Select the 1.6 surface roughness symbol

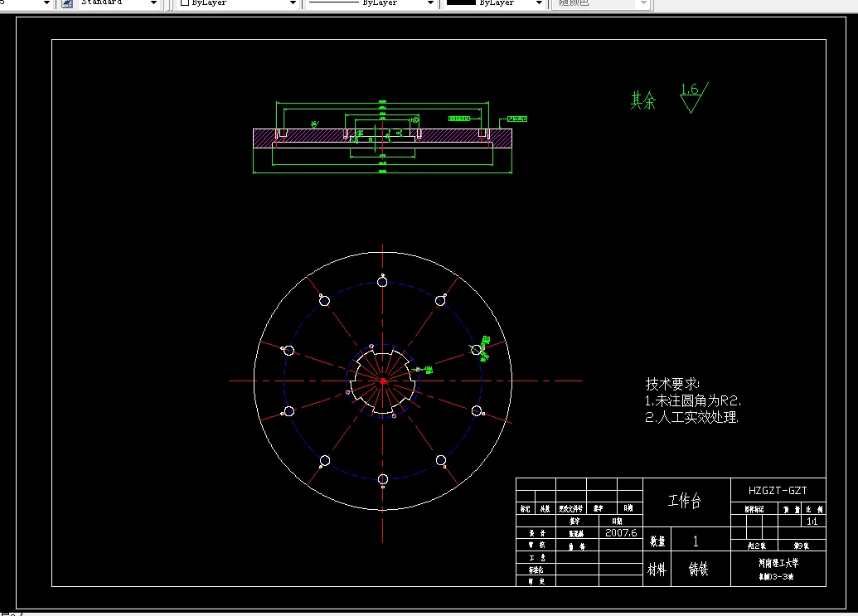click(x=694, y=97)
